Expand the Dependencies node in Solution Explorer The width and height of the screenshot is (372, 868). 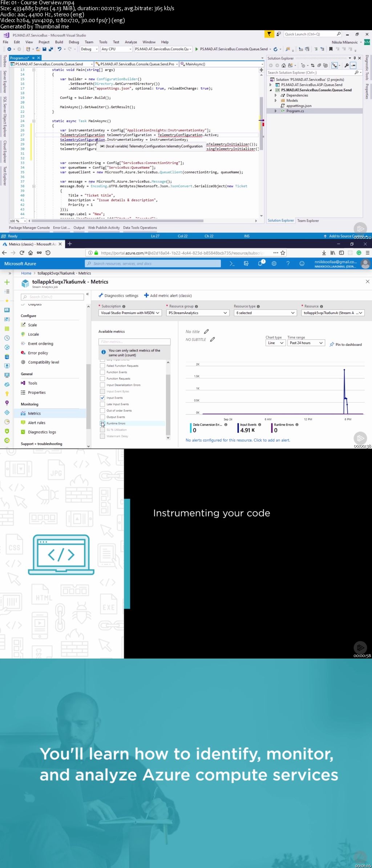pyautogui.click(x=275, y=95)
